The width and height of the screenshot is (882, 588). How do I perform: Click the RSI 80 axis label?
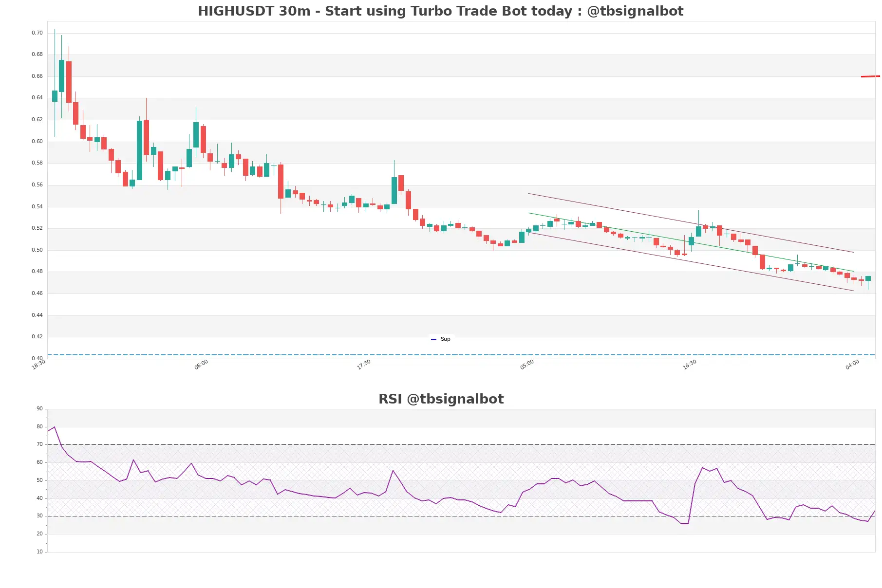pyautogui.click(x=39, y=427)
